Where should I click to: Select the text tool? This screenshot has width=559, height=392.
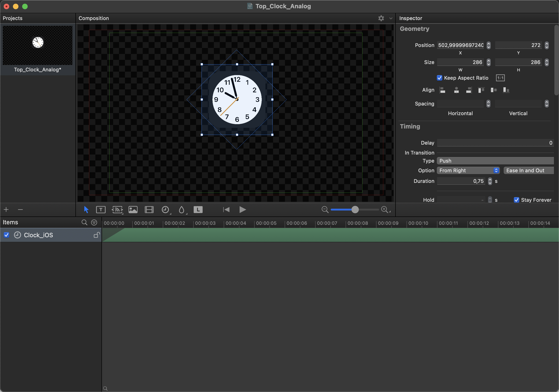tap(101, 210)
